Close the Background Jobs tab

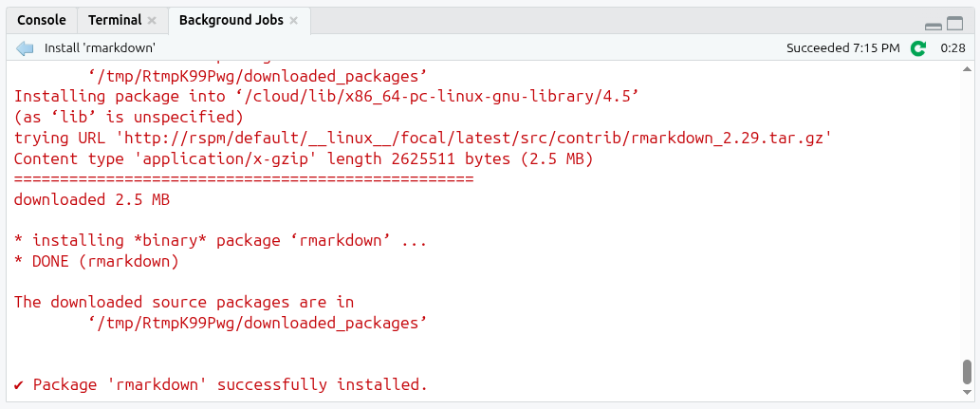click(x=294, y=20)
